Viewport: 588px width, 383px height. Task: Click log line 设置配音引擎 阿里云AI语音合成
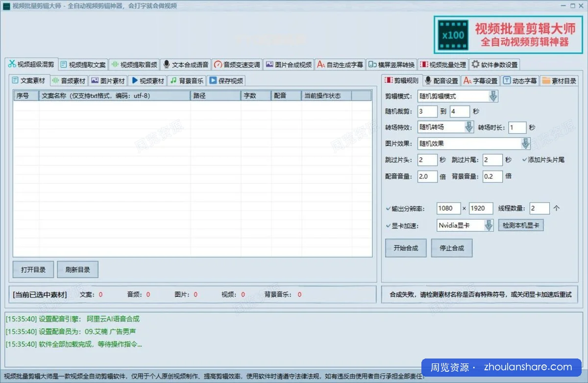[73, 319]
